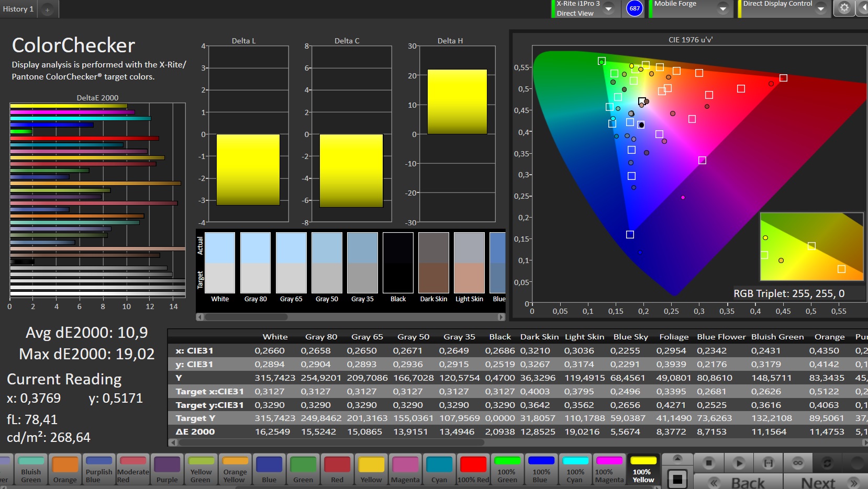Select the Bluish Green color patch
This screenshot has height=489, width=868.
pos(31,469)
